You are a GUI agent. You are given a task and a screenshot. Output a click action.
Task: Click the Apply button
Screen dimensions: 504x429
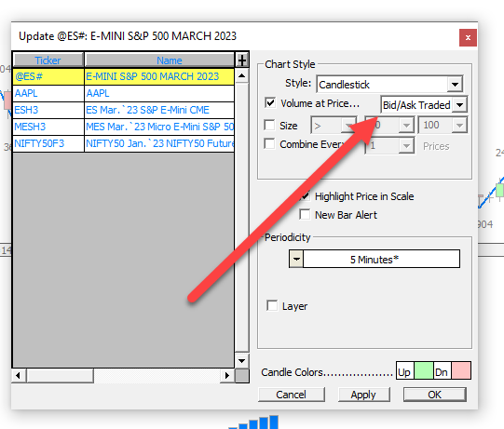[x=363, y=395]
